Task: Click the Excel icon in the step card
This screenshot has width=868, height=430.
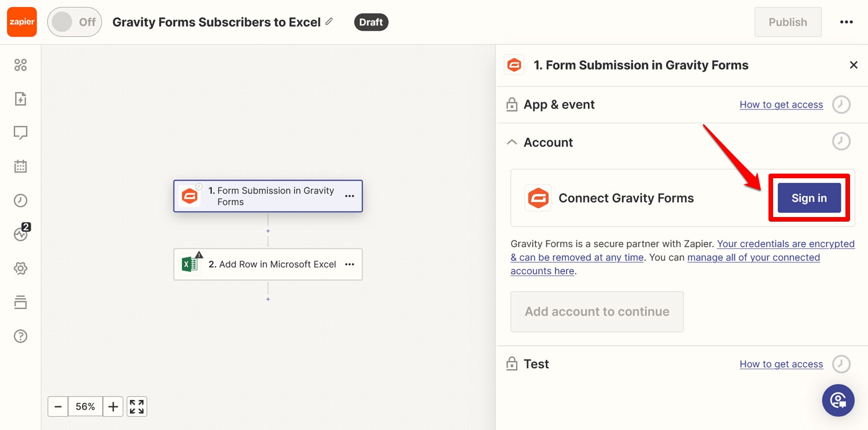Action: (190, 264)
